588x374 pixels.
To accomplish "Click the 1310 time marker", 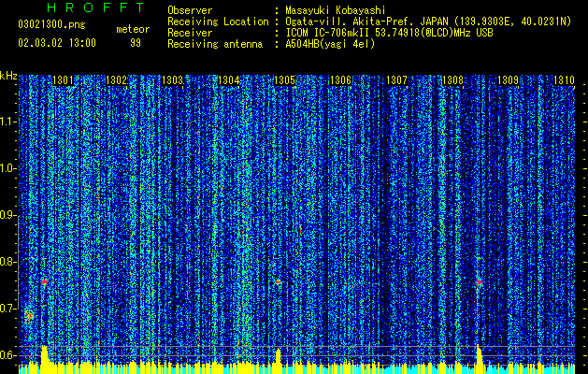I will click(564, 79).
